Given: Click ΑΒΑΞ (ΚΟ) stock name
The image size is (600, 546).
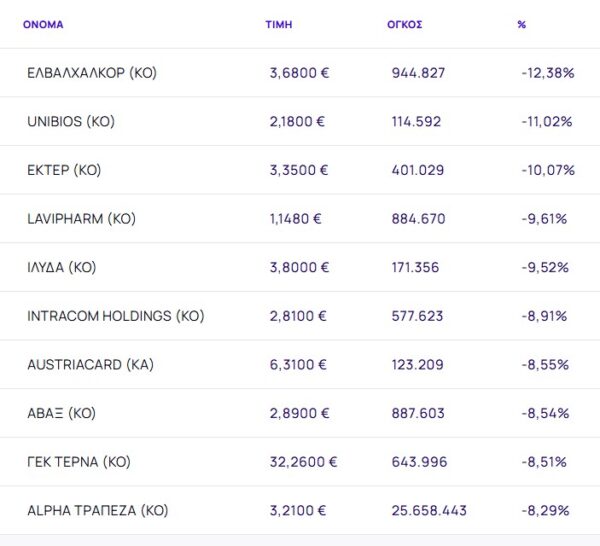Looking at the screenshot, I should click(62, 413).
